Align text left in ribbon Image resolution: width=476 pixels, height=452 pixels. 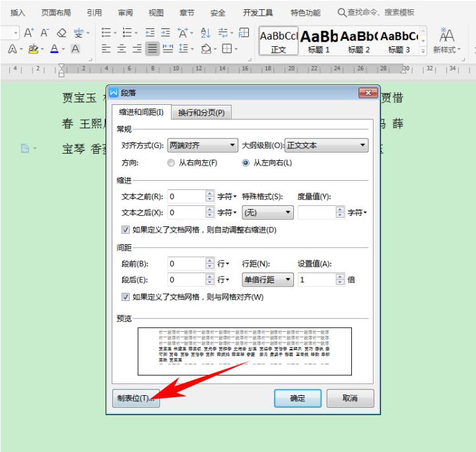tap(106, 49)
